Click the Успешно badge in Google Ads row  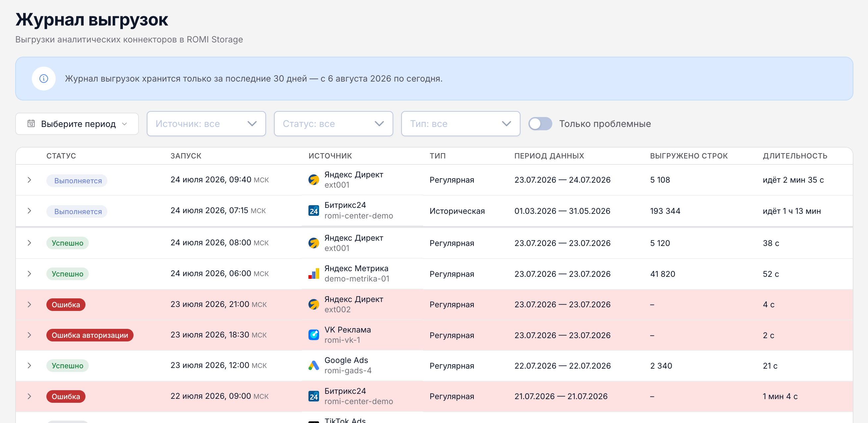click(x=67, y=366)
